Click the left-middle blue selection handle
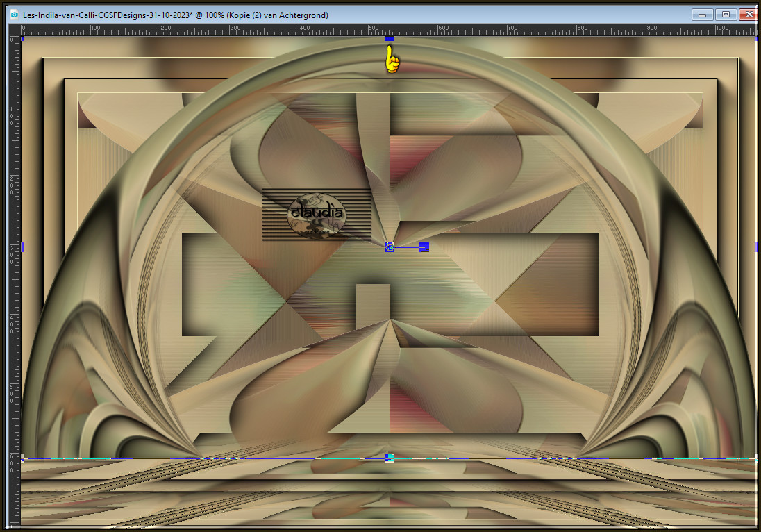This screenshot has height=532, width=761. [22, 247]
